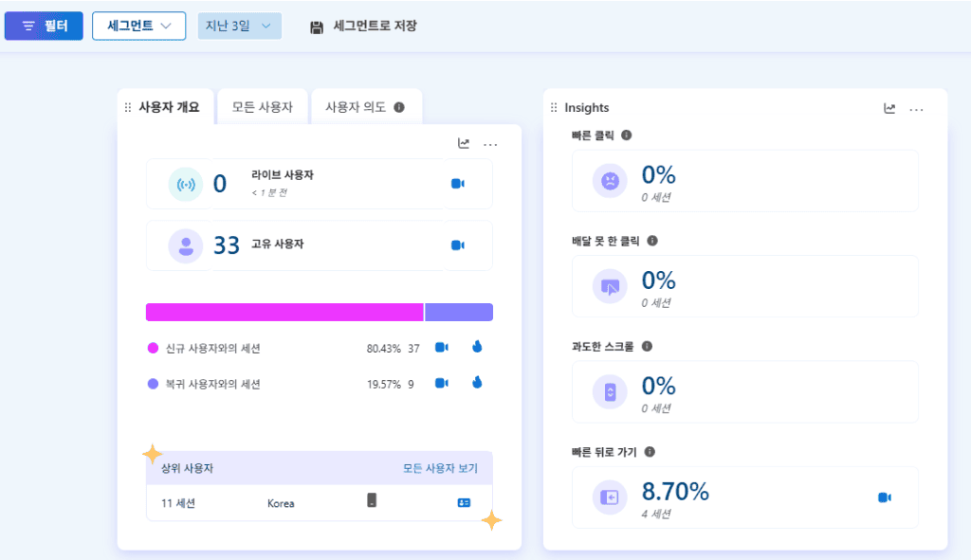Click the 8.70% quick back value
The height and width of the screenshot is (560, 971).
click(x=675, y=492)
